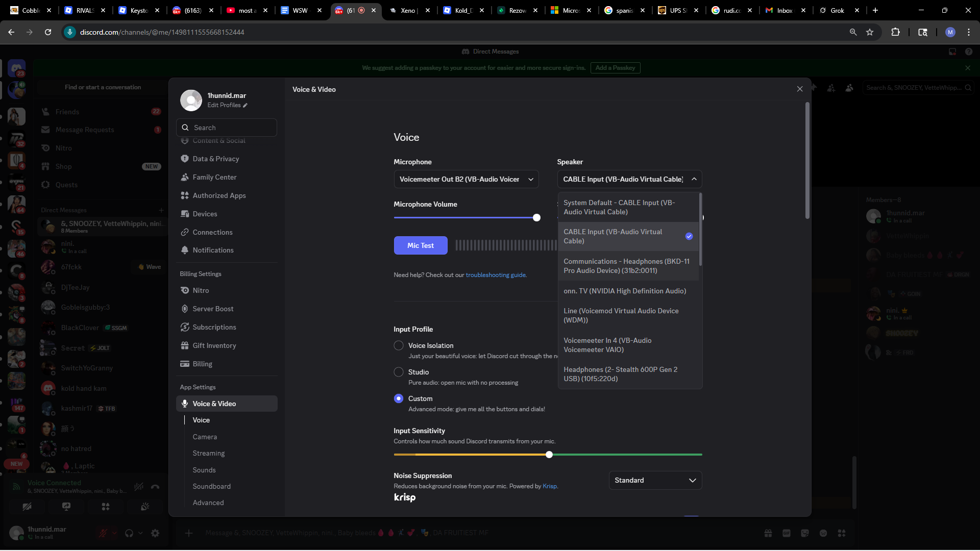Image resolution: width=980 pixels, height=551 pixels.
Task: Open a new browser tab
Action: [875, 10]
